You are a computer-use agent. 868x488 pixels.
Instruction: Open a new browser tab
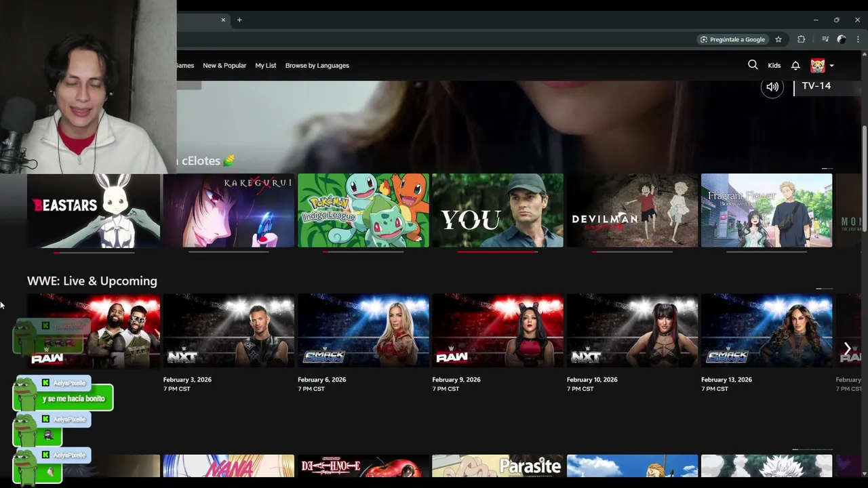239,20
